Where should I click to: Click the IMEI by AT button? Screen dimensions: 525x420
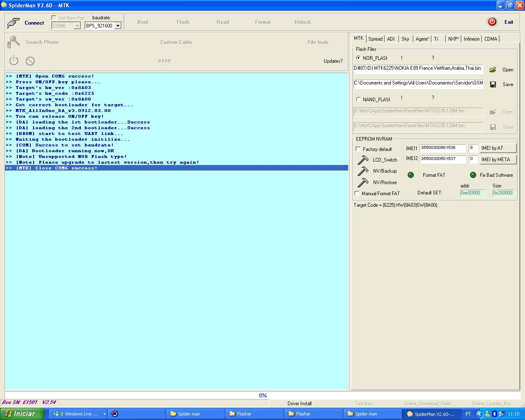point(498,148)
